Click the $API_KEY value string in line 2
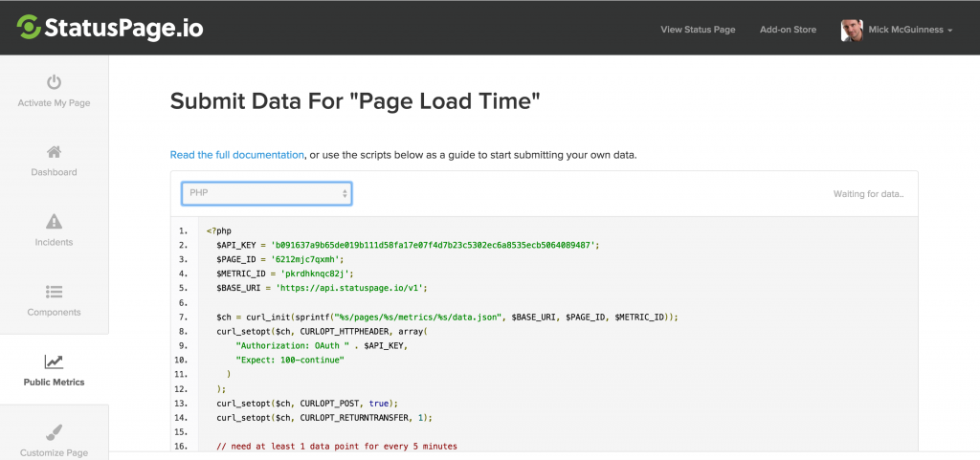980x460 pixels. click(x=434, y=245)
